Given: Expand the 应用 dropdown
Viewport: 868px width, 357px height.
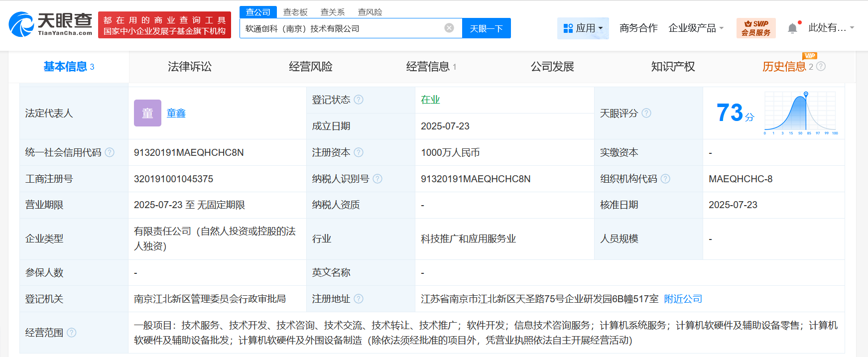Looking at the screenshot, I should 583,28.
